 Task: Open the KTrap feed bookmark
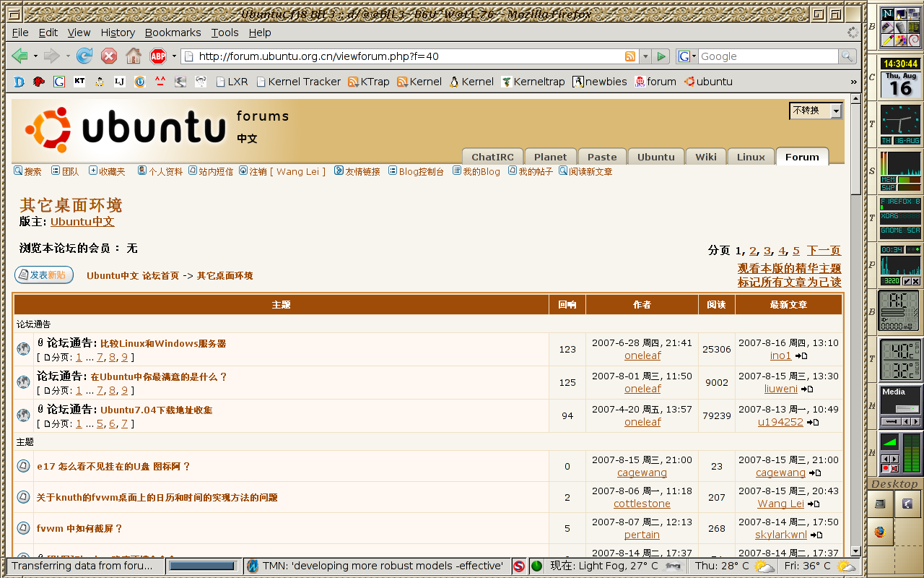[x=368, y=82]
